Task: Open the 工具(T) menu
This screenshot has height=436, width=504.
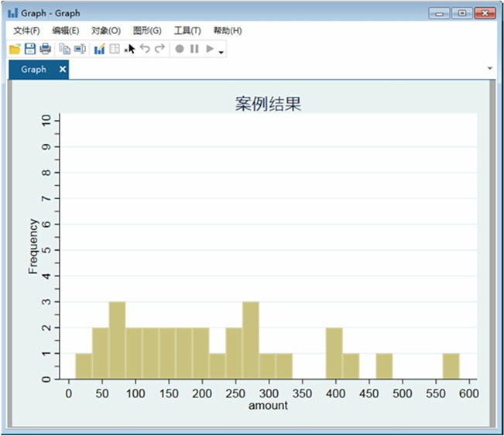Action: tap(187, 31)
